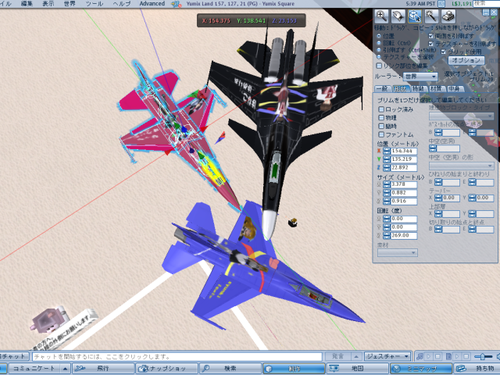The image size is (500, 375).
Task: Expand the Communicate button's up arrow
Action: 65,368
